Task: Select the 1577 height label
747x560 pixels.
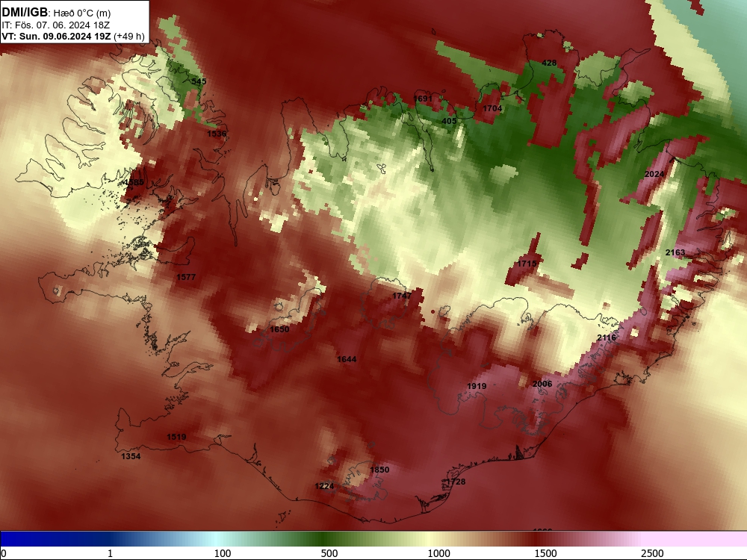Action: point(186,277)
